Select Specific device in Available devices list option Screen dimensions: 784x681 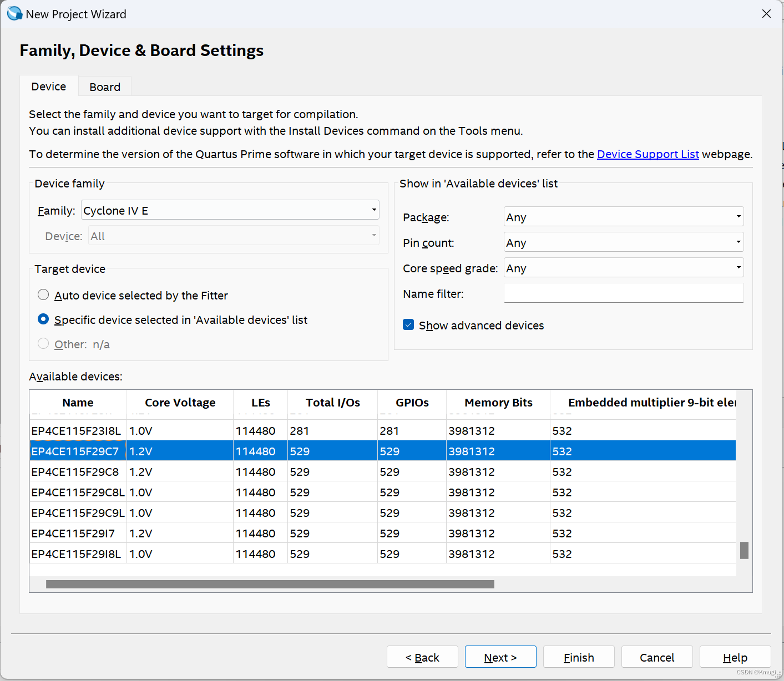(43, 319)
